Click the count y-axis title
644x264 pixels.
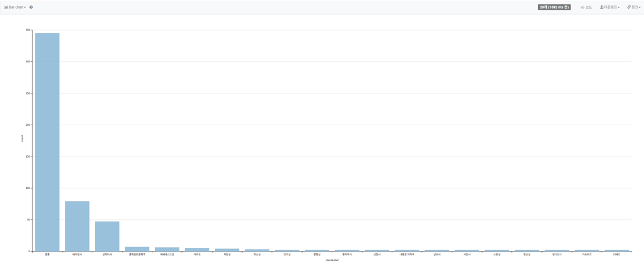coord(22,138)
